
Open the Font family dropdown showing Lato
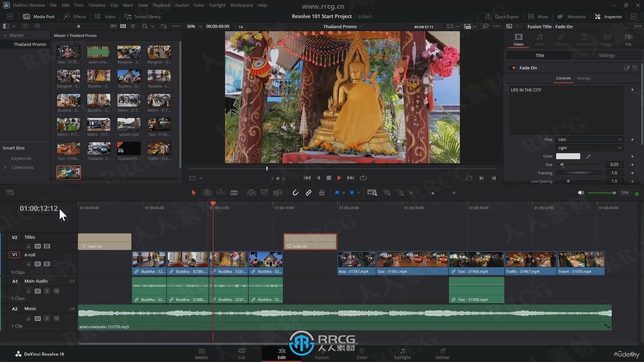[x=589, y=139]
